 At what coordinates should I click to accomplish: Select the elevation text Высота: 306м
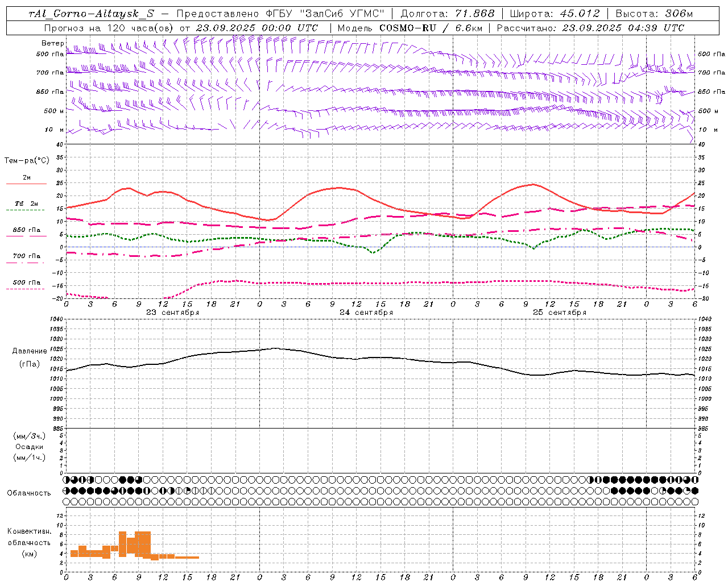(654, 14)
